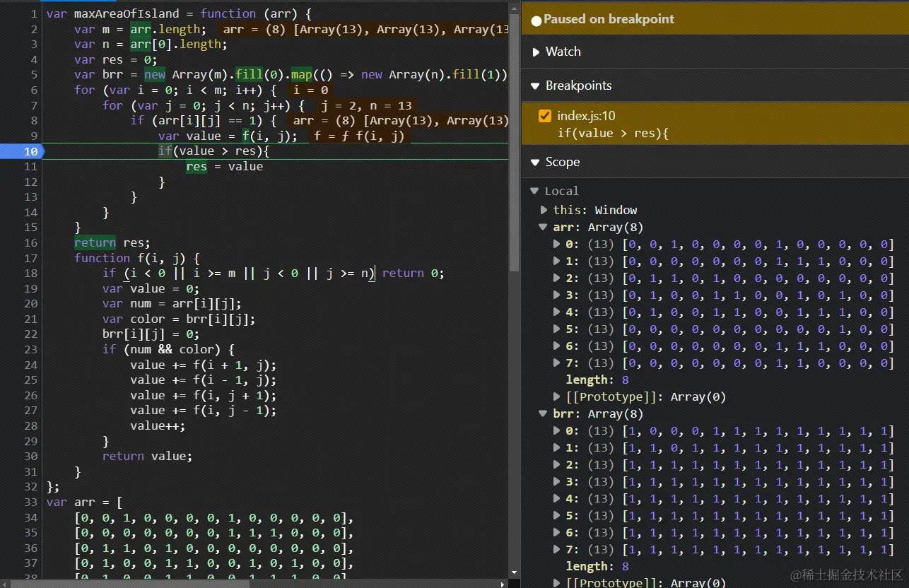Expand row 0 of the arr array
Image resolution: width=909 pixels, height=588 pixels.
tap(556, 244)
